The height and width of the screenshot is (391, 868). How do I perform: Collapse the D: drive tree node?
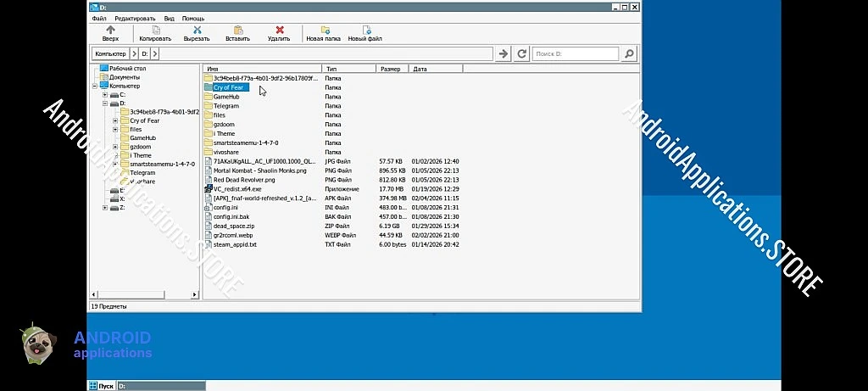point(105,103)
